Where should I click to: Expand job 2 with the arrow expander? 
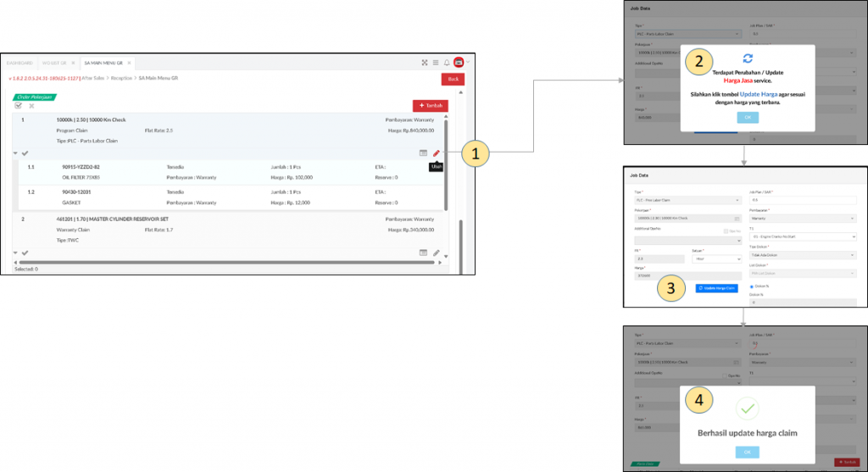[15, 253]
